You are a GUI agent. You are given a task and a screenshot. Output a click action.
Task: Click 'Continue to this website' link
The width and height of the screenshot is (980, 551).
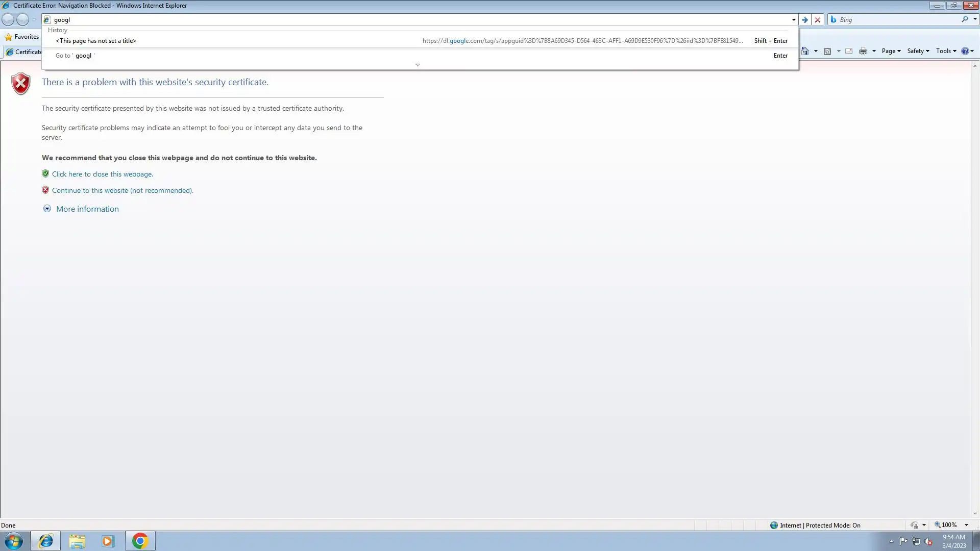pyautogui.click(x=122, y=190)
